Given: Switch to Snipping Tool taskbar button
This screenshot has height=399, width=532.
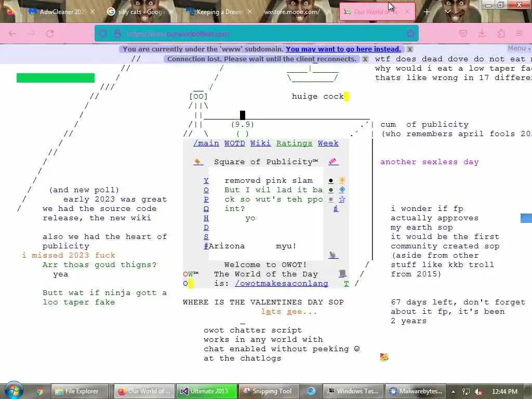Looking at the screenshot, I should pos(269,391).
